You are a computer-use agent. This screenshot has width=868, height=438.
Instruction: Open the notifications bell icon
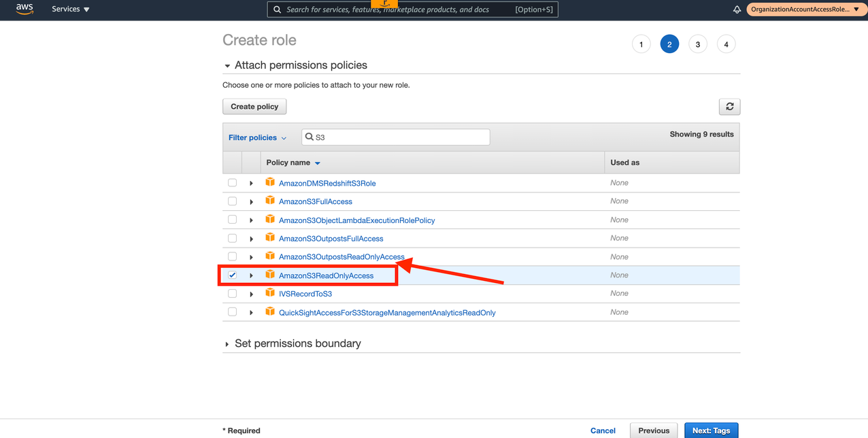tap(737, 10)
